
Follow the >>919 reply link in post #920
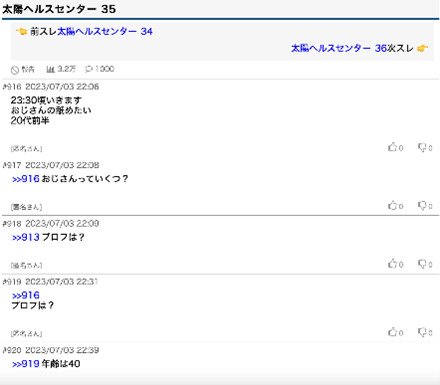(x=26, y=364)
